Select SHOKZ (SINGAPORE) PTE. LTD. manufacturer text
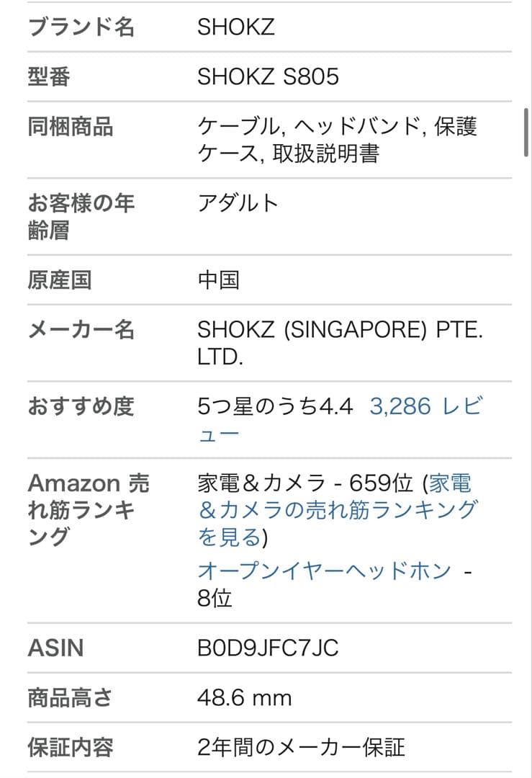Image resolution: width=532 pixels, height=778 pixels. tap(340, 343)
